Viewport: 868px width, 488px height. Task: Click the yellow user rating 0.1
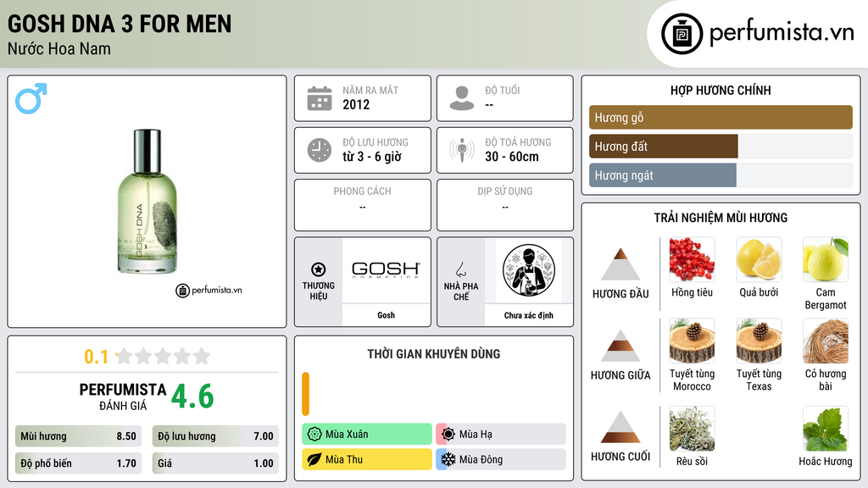97,357
